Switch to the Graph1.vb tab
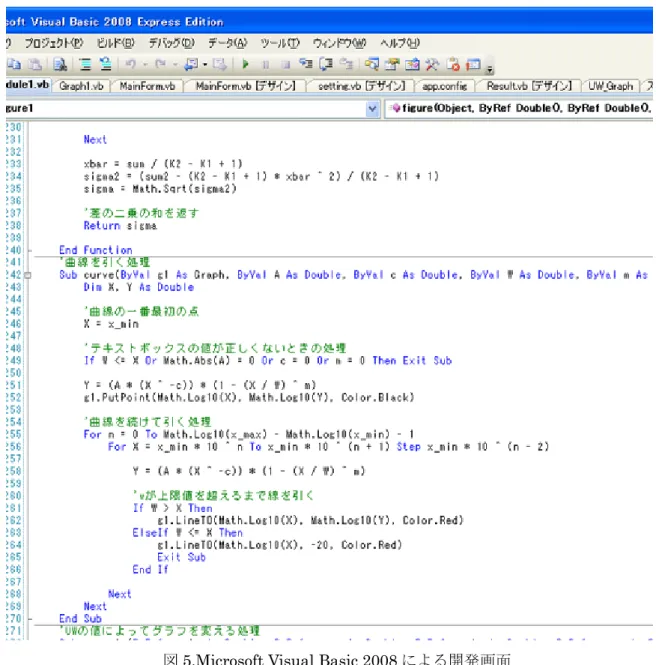Viewport: 656px width, 665px height. click(81, 86)
